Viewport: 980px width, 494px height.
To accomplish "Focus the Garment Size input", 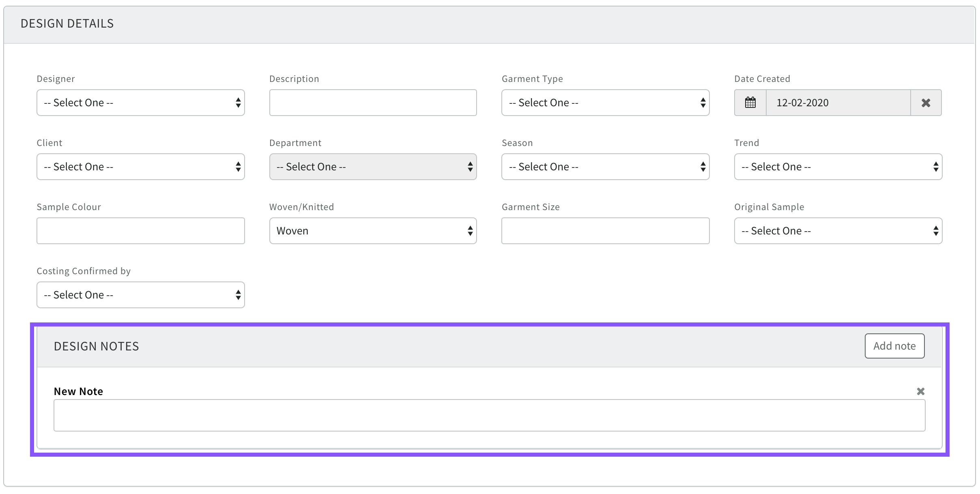I will click(x=605, y=231).
